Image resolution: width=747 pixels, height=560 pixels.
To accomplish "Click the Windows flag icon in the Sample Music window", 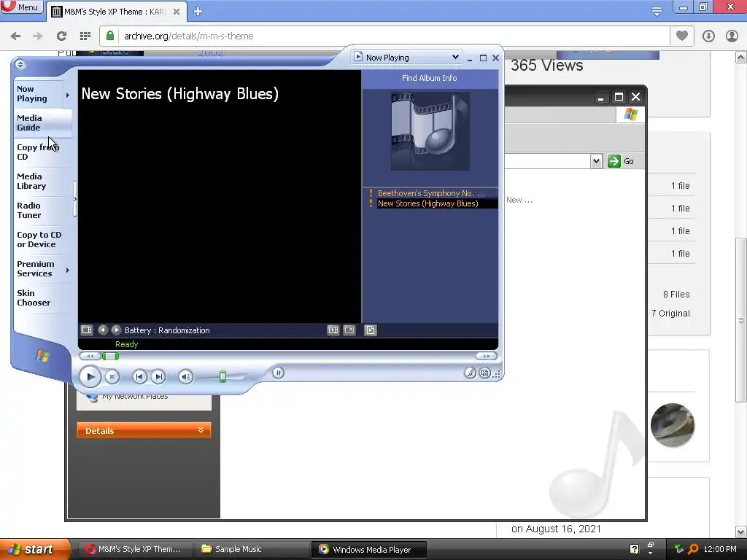I will click(631, 114).
